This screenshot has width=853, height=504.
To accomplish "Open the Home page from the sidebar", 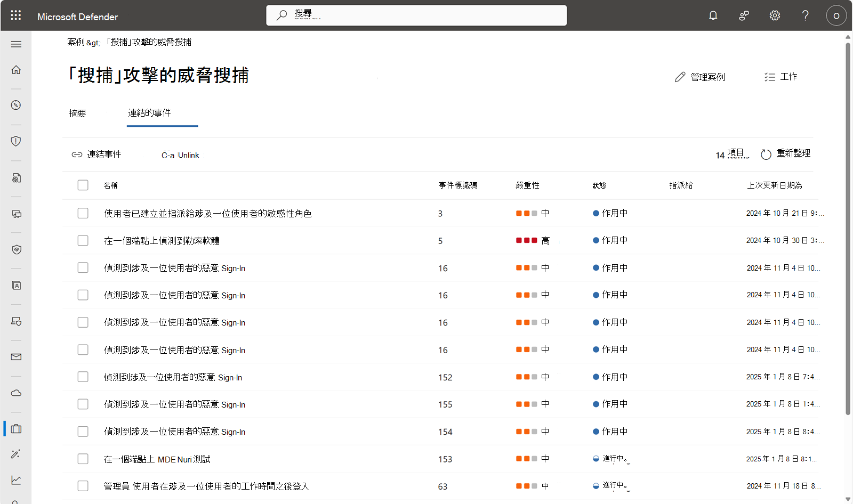I will click(x=16, y=70).
